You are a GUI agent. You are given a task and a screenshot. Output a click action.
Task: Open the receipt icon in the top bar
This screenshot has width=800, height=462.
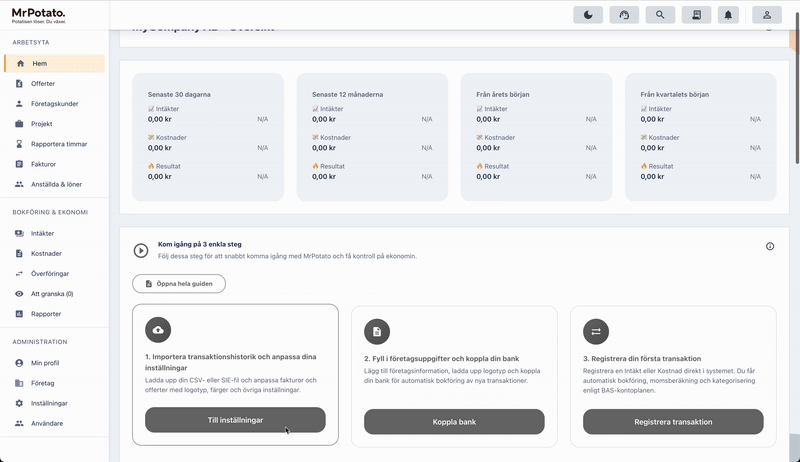[695, 14]
